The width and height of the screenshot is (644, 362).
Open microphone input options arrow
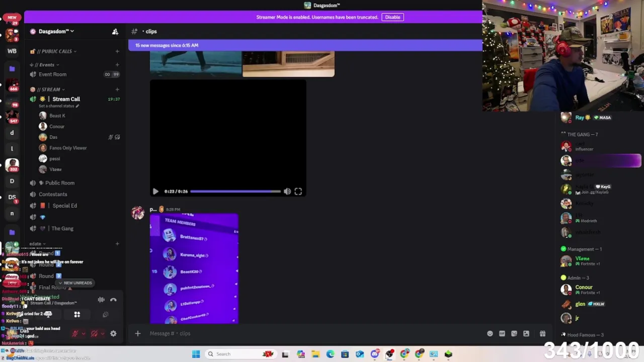click(x=83, y=333)
